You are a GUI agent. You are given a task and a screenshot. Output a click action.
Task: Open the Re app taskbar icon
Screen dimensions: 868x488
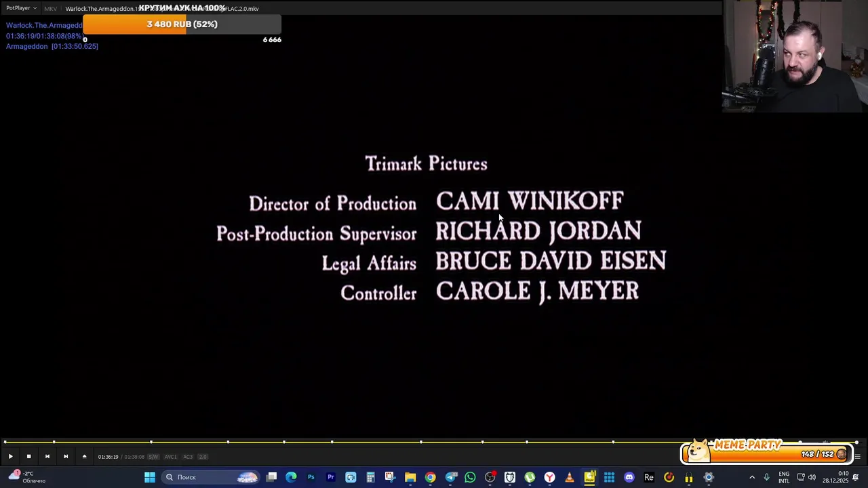tap(649, 477)
